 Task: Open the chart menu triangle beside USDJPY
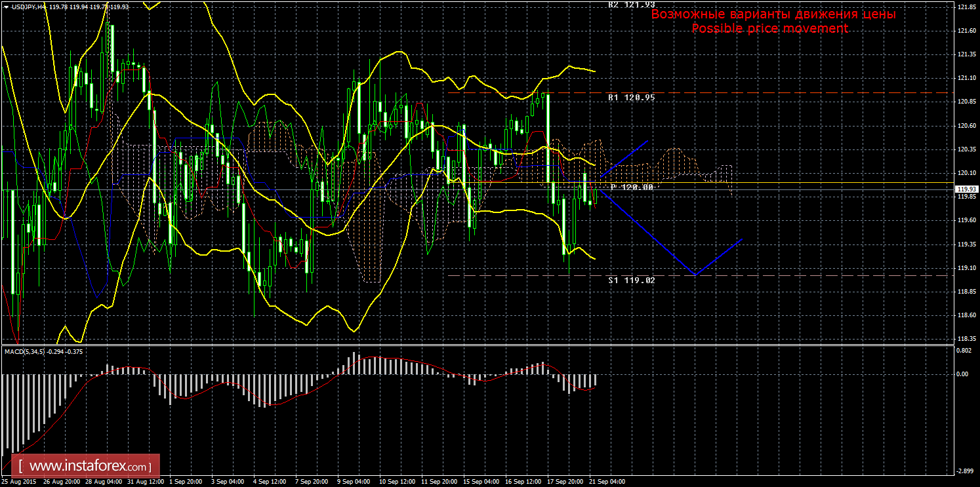[x=6, y=7]
